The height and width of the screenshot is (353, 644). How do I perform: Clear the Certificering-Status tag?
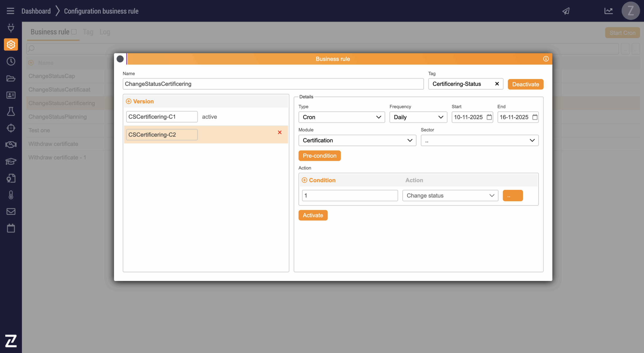tap(497, 84)
